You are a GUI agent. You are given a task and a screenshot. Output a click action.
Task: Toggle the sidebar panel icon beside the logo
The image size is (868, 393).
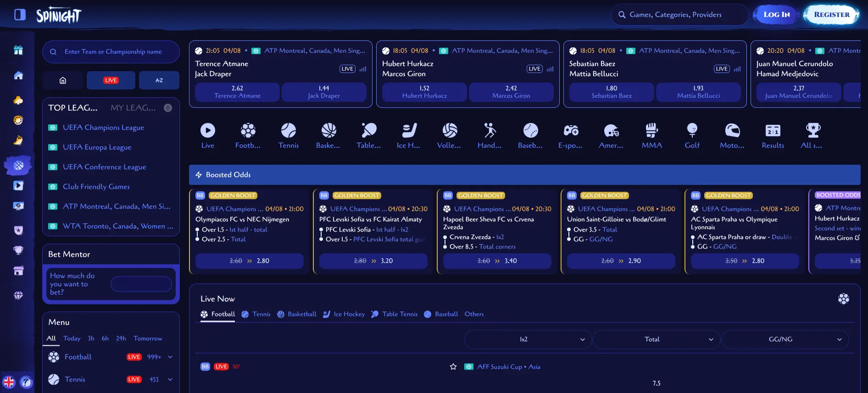click(20, 15)
